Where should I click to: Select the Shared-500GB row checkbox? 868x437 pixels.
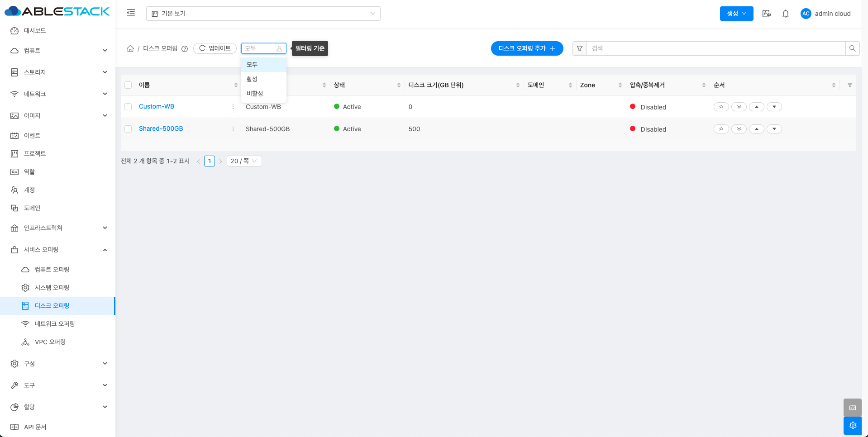click(128, 129)
